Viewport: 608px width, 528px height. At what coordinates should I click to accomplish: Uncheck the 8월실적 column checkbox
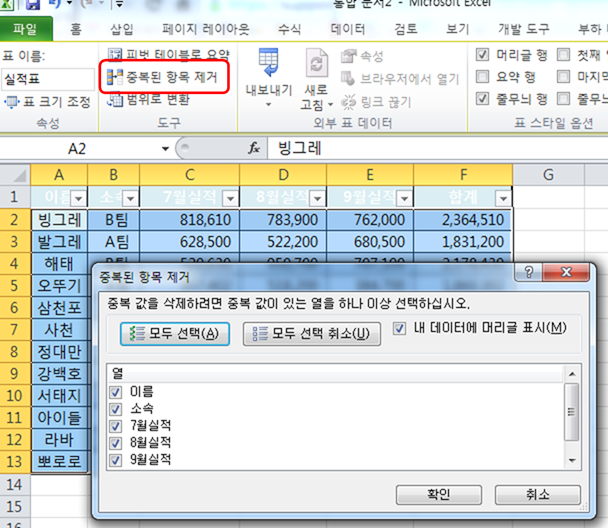pyautogui.click(x=116, y=443)
